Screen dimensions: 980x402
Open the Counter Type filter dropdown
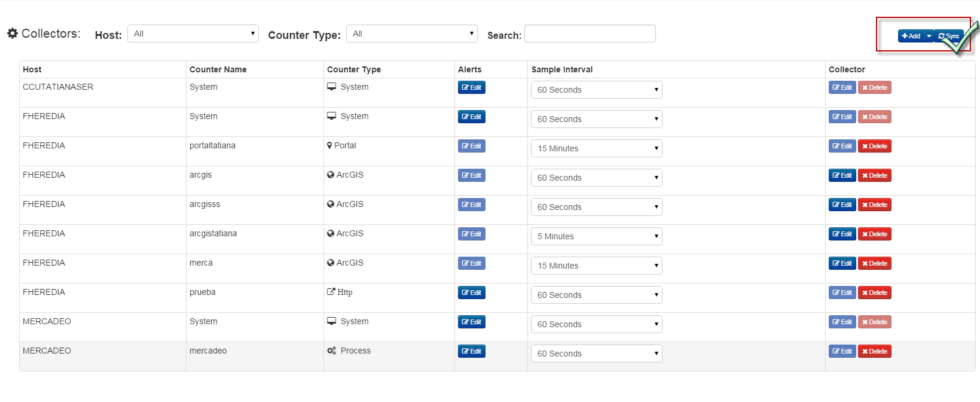pyautogui.click(x=412, y=33)
